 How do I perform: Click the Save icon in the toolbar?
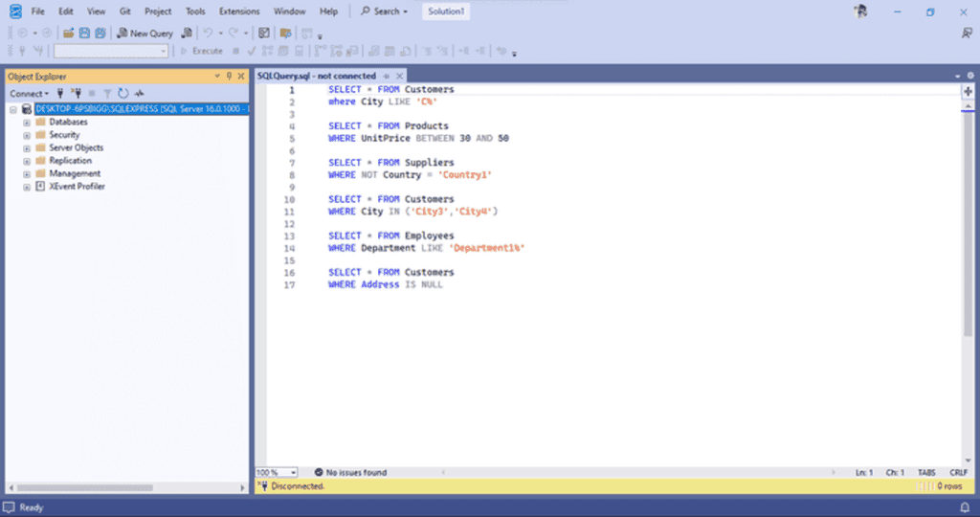84,34
